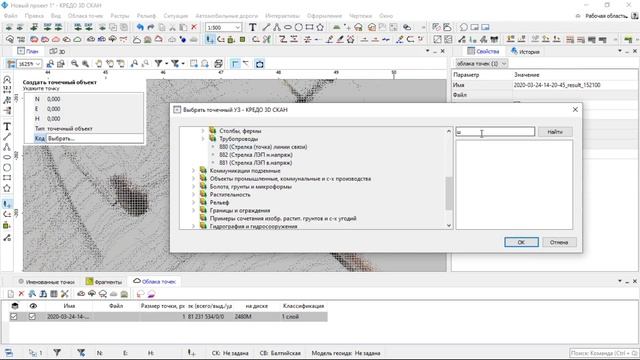
Task: Click the speech bubble icon in top toolbar
Action: tap(464, 27)
